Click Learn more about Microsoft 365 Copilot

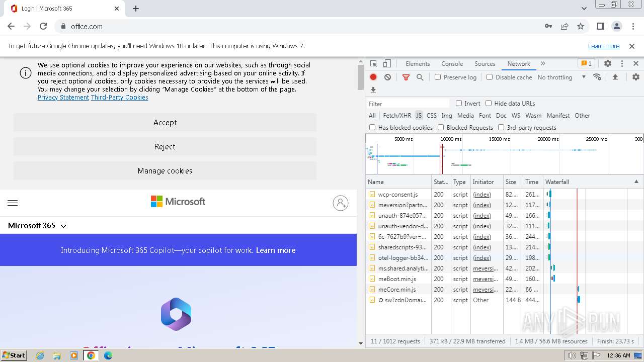276,250
